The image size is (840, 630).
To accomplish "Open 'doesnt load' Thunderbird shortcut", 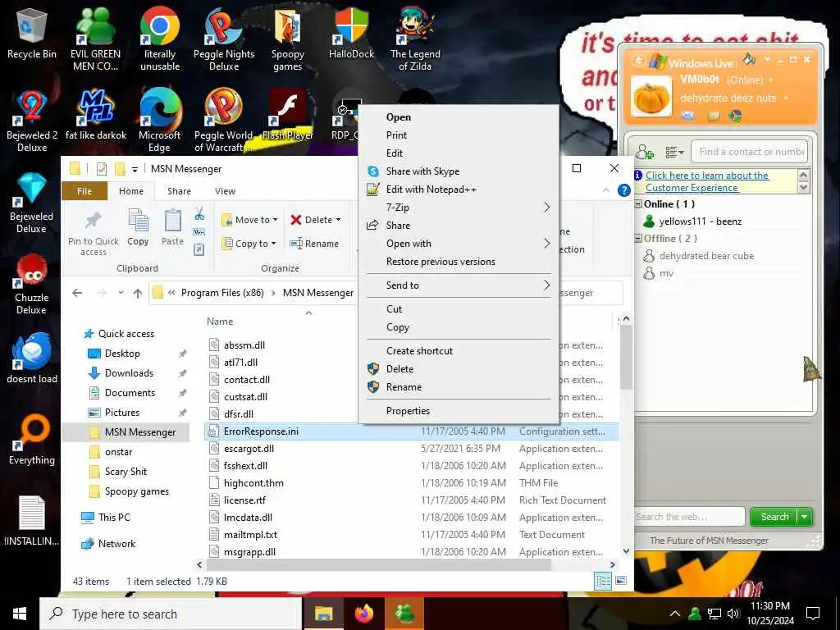I will point(32,358).
